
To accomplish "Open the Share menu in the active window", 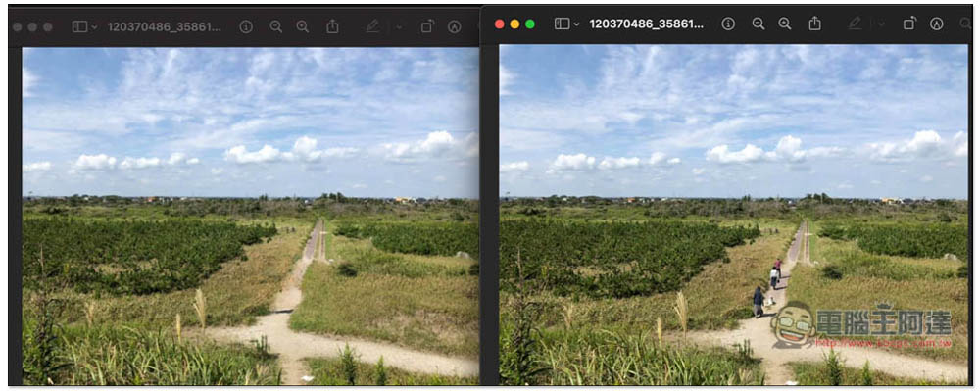I will click(815, 24).
